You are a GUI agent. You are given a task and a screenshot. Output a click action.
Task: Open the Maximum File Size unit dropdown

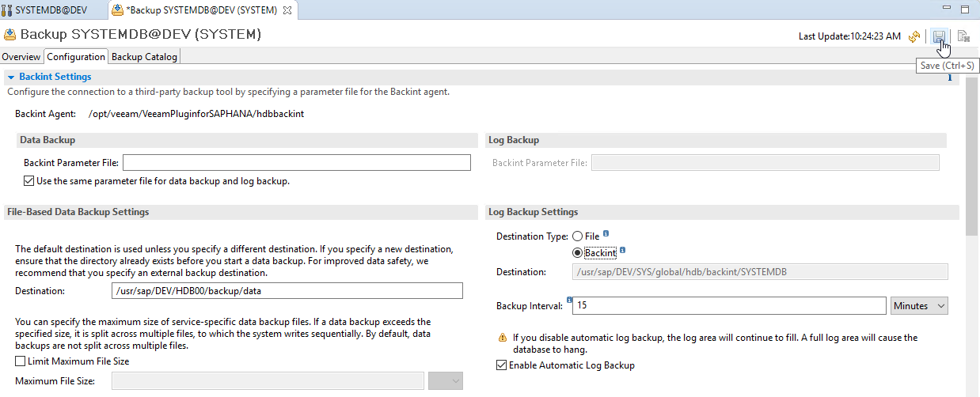pos(445,381)
